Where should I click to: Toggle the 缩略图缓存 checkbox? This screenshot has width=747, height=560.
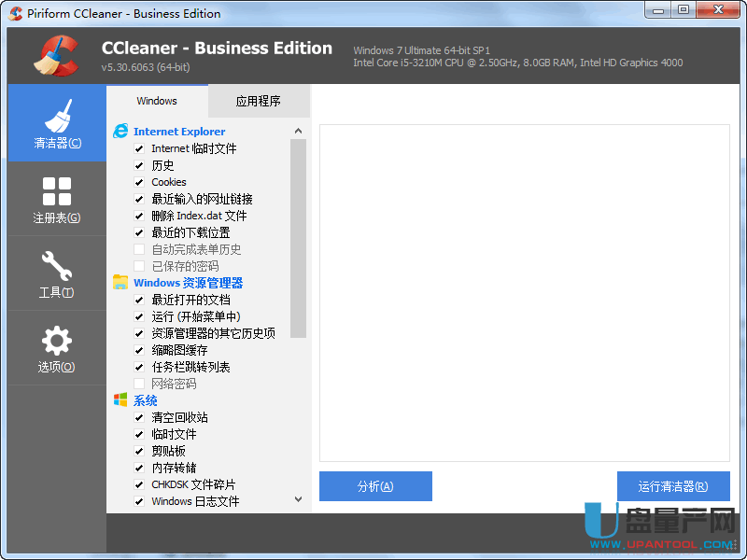coord(139,350)
